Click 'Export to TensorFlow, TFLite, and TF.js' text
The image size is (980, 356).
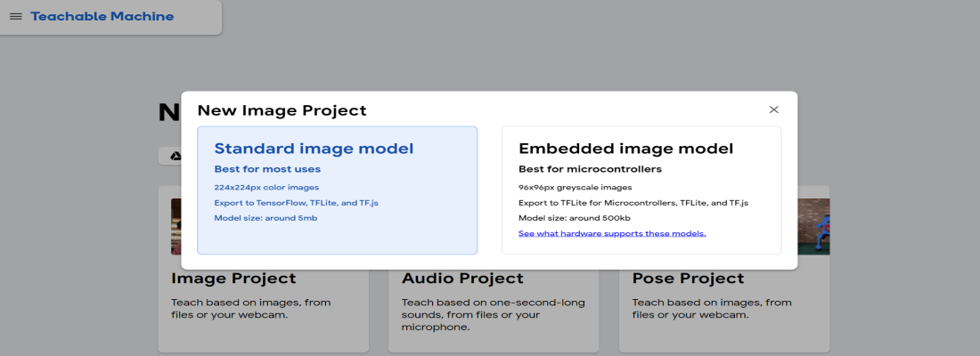coord(297,203)
